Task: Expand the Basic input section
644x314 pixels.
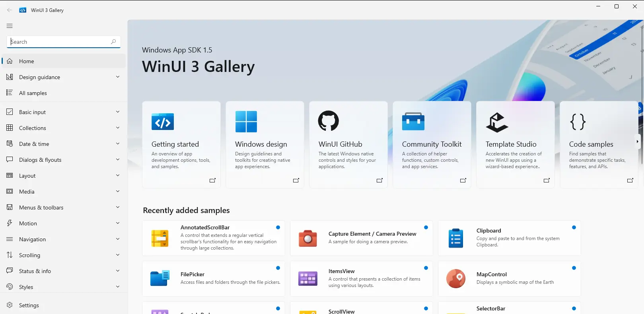Action: click(118, 112)
